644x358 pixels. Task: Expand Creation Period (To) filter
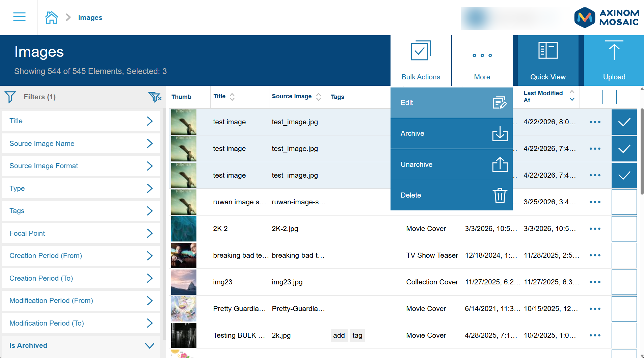coord(81,278)
